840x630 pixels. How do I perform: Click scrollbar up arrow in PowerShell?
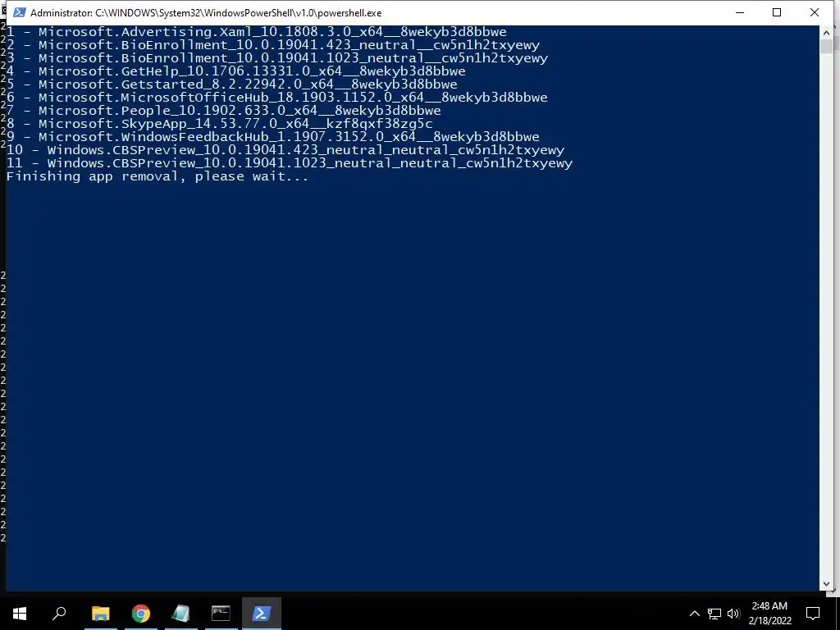(826, 33)
